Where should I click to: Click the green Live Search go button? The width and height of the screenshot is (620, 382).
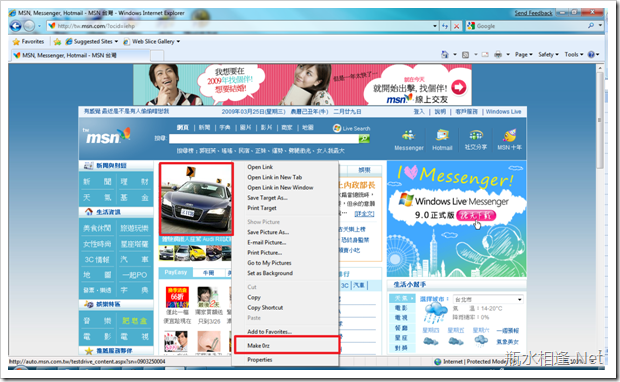[364, 138]
